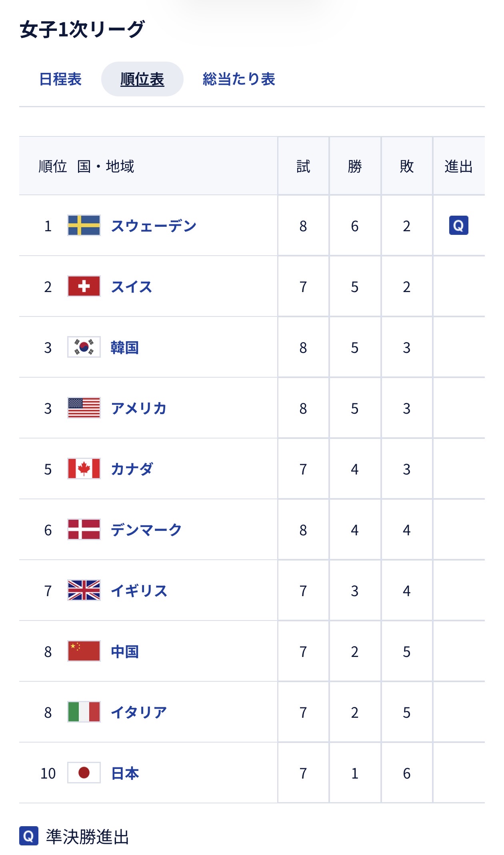504x855 pixels.
Task: Click the Japan flag icon
Action: coord(84,773)
